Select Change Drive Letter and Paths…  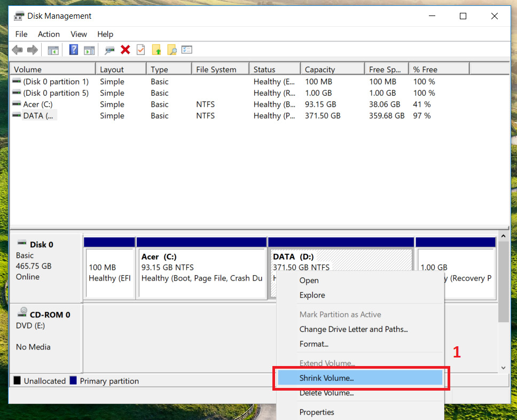[360, 329]
